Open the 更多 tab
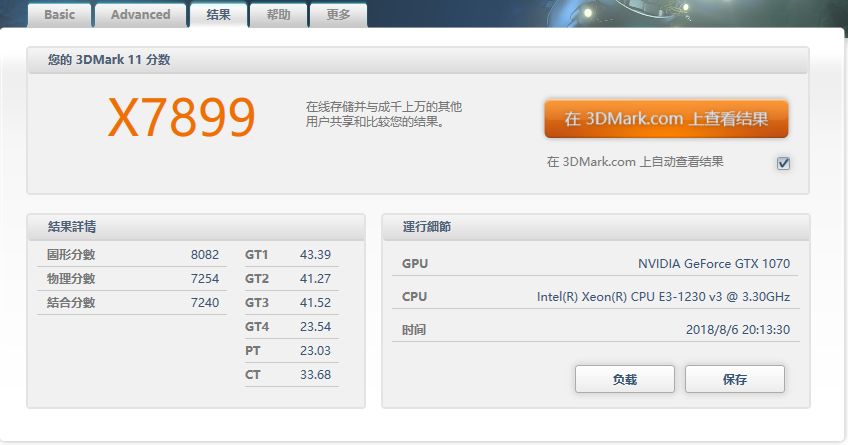Image resolution: width=848 pixels, height=445 pixels. (x=339, y=15)
